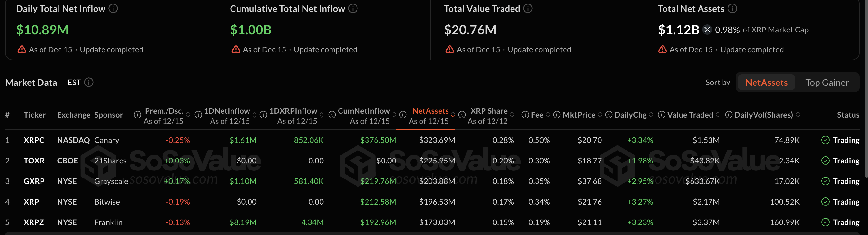This screenshot has height=235, width=868.
Task: Switch sorting to Top Gainer
Action: pos(827,82)
